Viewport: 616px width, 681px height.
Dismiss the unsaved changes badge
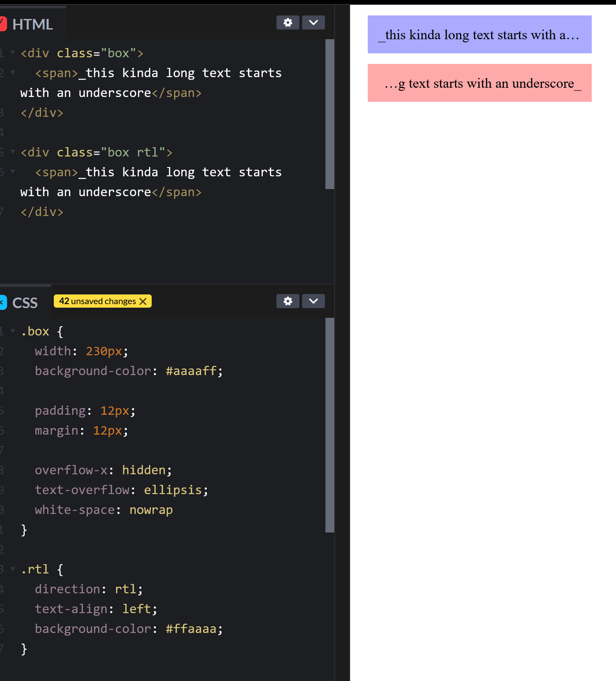(x=143, y=301)
